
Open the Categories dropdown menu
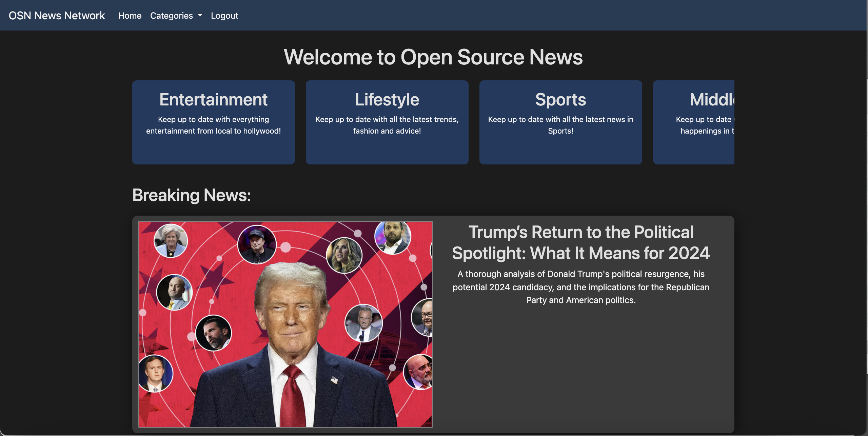tap(172, 16)
